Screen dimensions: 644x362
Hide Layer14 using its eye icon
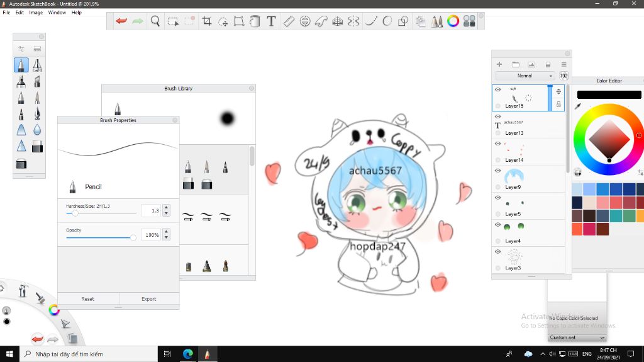pos(498,144)
